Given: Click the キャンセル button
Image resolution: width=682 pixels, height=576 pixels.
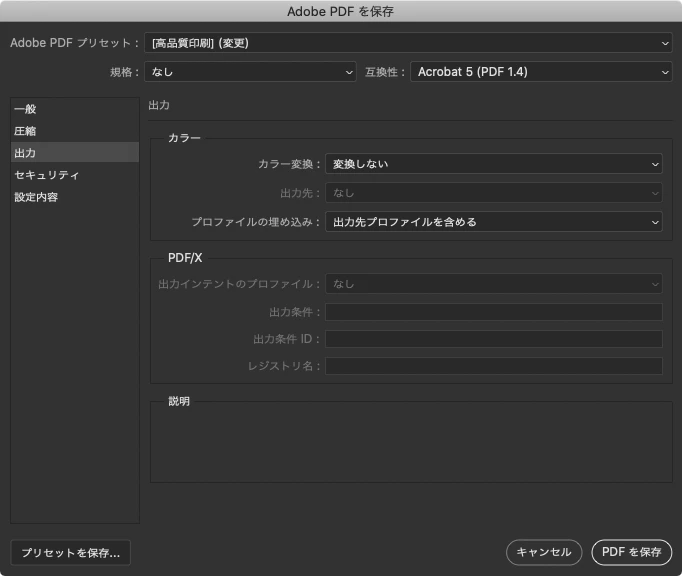Looking at the screenshot, I should [x=544, y=552].
